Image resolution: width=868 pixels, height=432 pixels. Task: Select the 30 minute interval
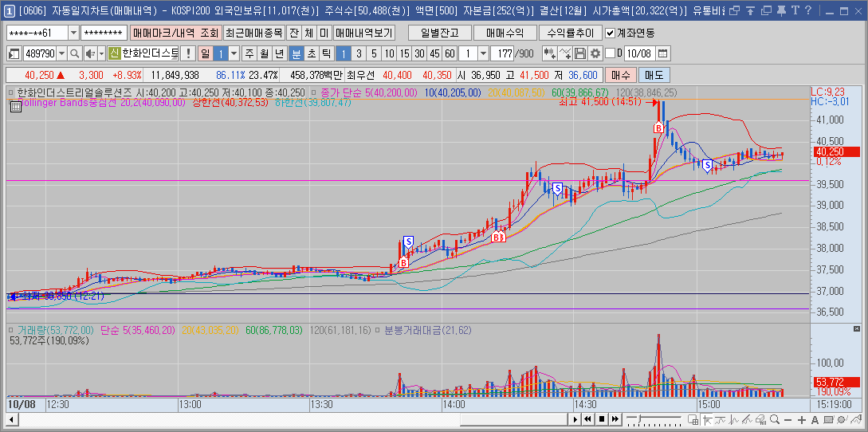tap(419, 53)
